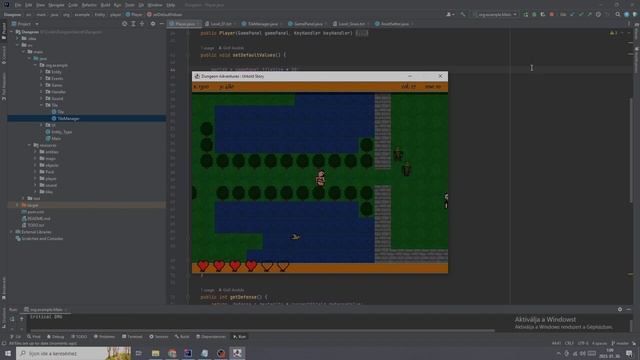Image resolution: width=640 pixels, height=360 pixels.
Task: Collapse the resources folder in tree
Action: pos(30,145)
